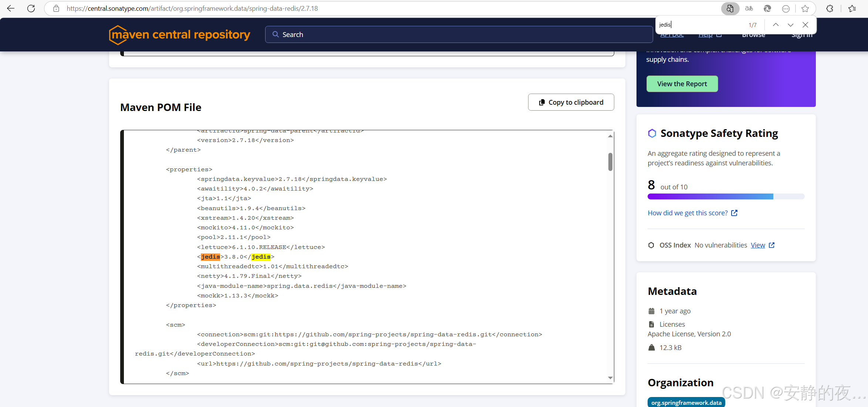Jump to next jedis match with down chevron
Viewport: 868px width, 407px height.
[x=790, y=24]
